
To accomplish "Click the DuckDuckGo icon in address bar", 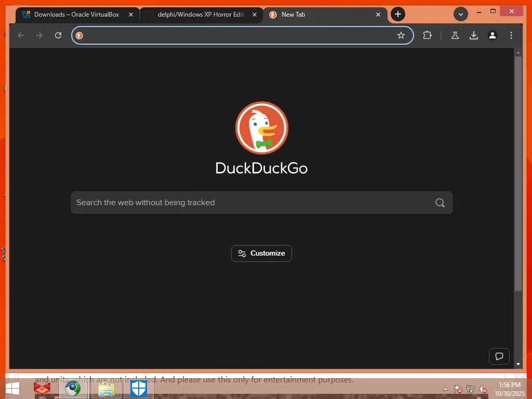I will [79, 35].
